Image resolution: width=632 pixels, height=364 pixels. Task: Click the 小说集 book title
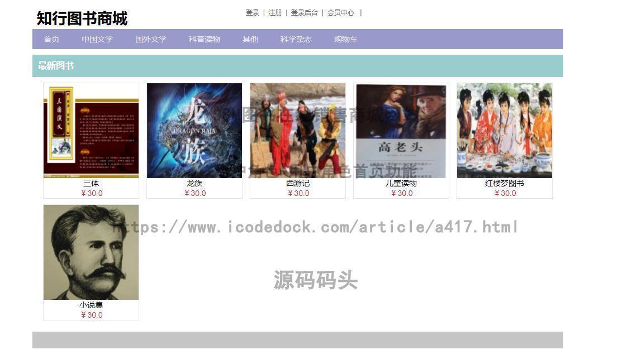(91, 305)
